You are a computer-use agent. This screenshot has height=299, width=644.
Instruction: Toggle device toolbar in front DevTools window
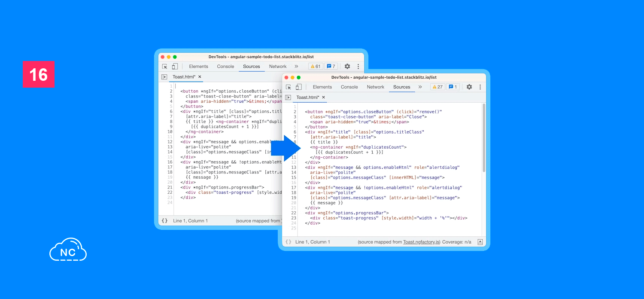(298, 87)
